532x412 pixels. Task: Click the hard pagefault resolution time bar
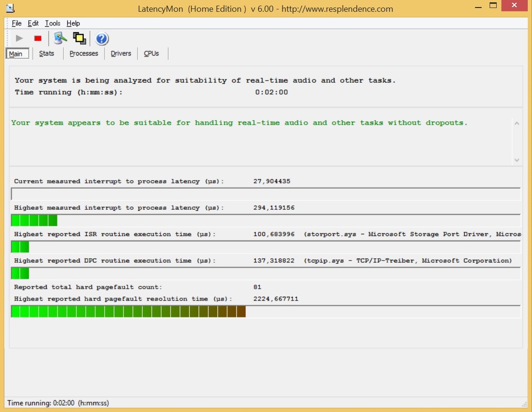tap(266, 312)
